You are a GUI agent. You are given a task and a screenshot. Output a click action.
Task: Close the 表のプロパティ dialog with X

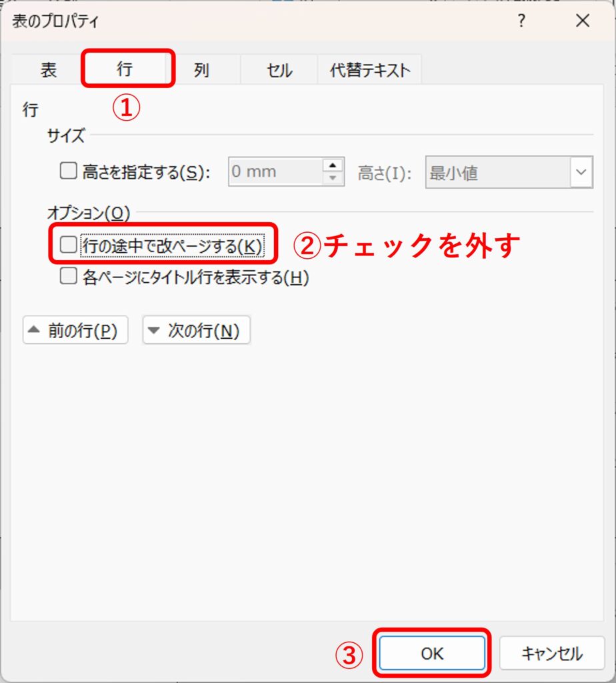point(583,21)
